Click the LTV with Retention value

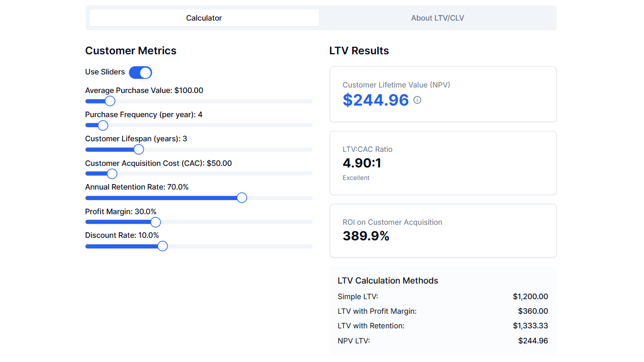[530, 326]
